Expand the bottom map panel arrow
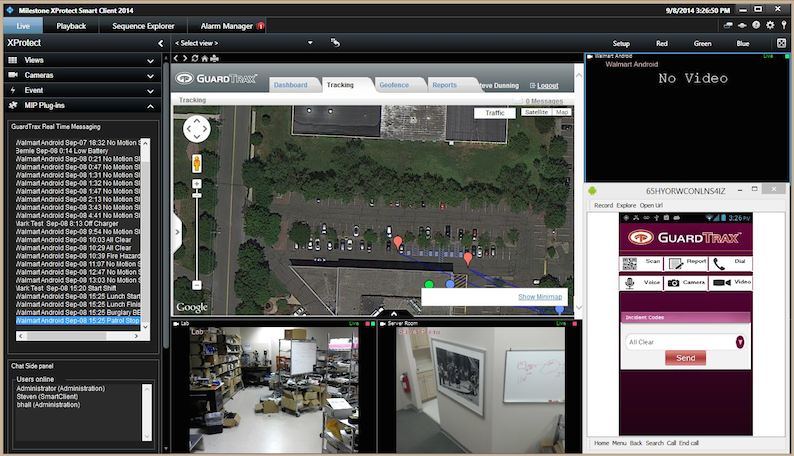794x456 pixels. [x=394, y=313]
